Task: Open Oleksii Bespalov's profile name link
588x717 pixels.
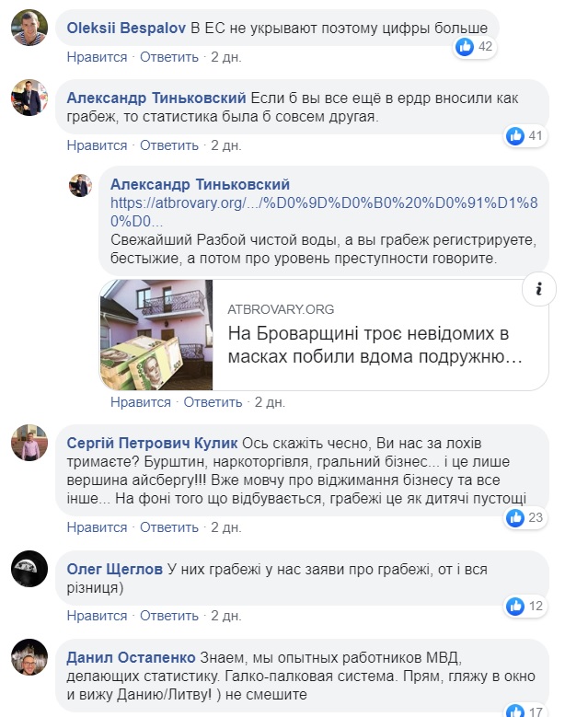Action: (x=126, y=28)
